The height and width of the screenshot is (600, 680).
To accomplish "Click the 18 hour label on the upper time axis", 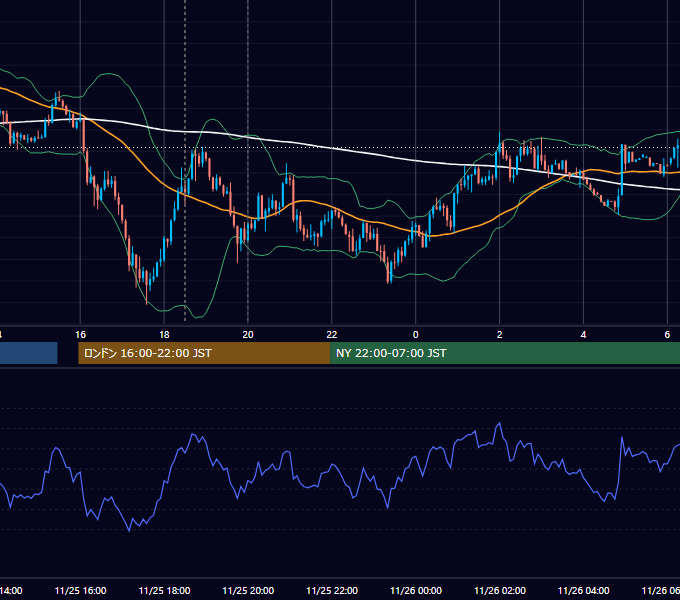I will coord(164,335).
